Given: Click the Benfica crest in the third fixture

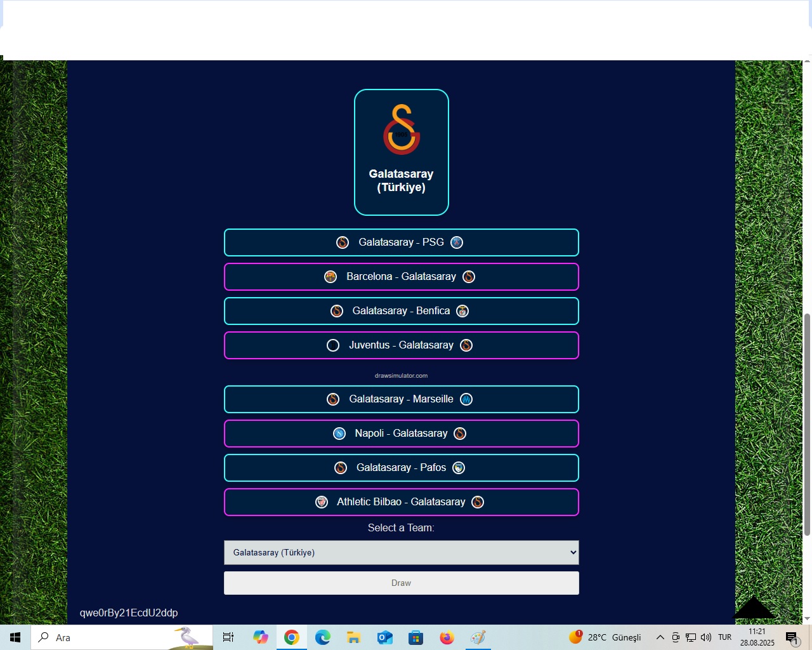Looking at the screenshot, I should pyautogui.click(x=462, y=311).
